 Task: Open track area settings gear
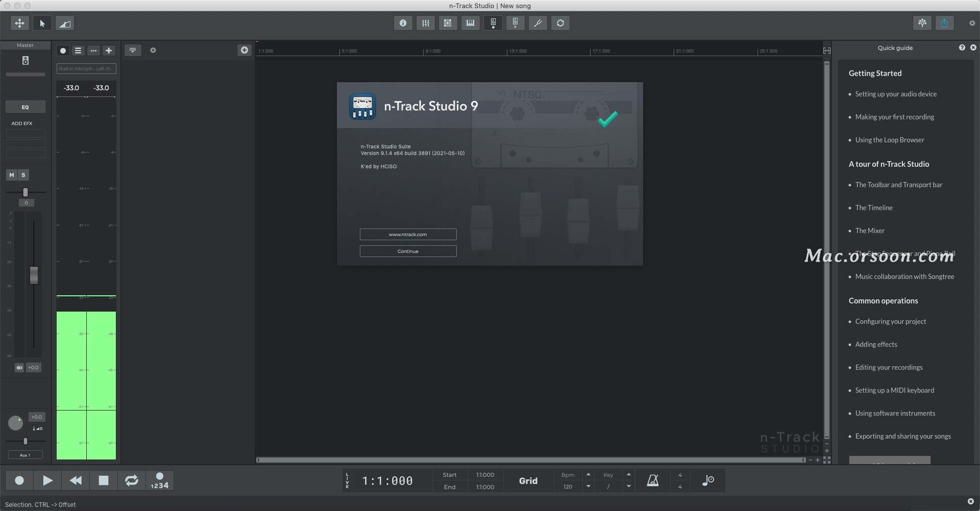153,50
